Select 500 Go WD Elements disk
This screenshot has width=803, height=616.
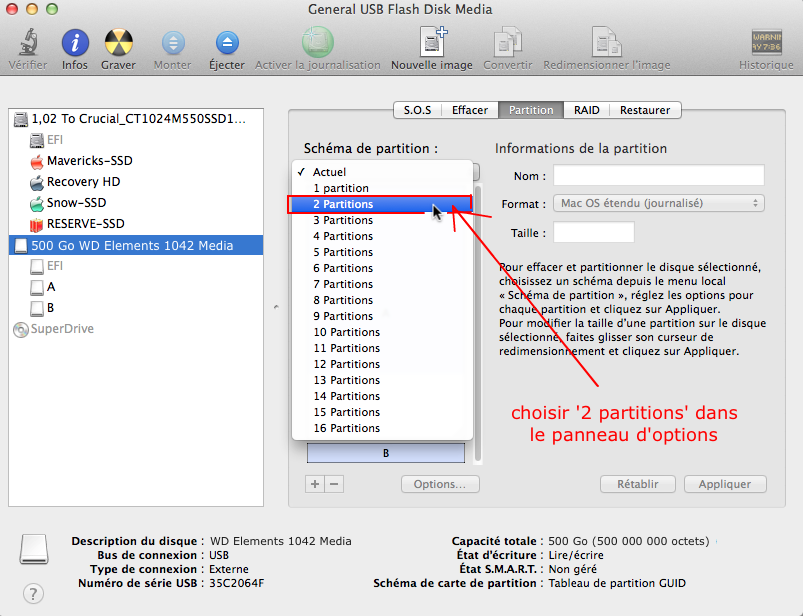pos(132,245)
